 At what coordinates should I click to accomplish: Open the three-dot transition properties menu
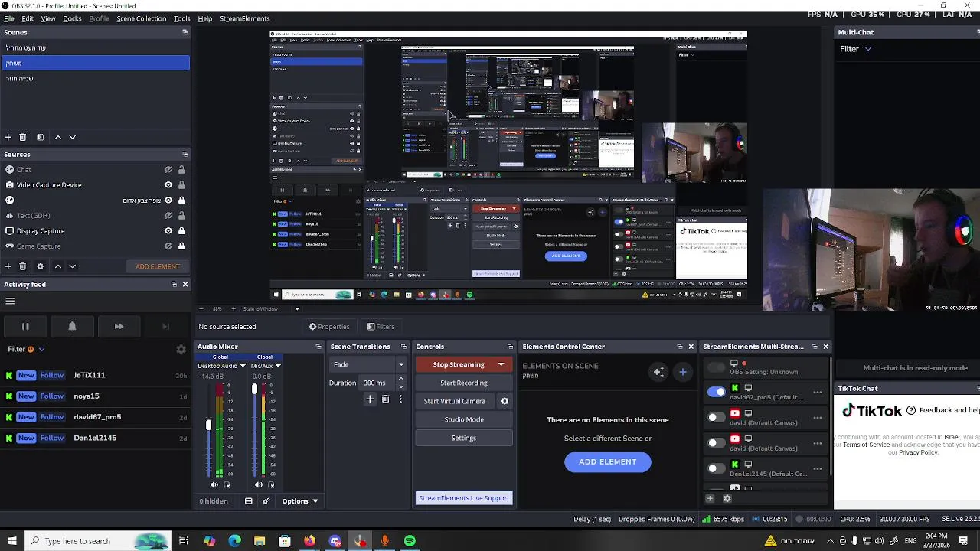coord(400,399)
